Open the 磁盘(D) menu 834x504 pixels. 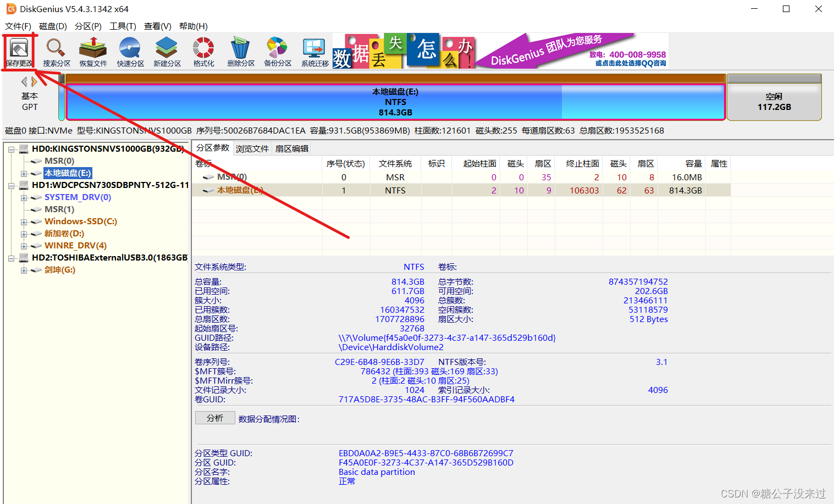click(x=52, y=26)
